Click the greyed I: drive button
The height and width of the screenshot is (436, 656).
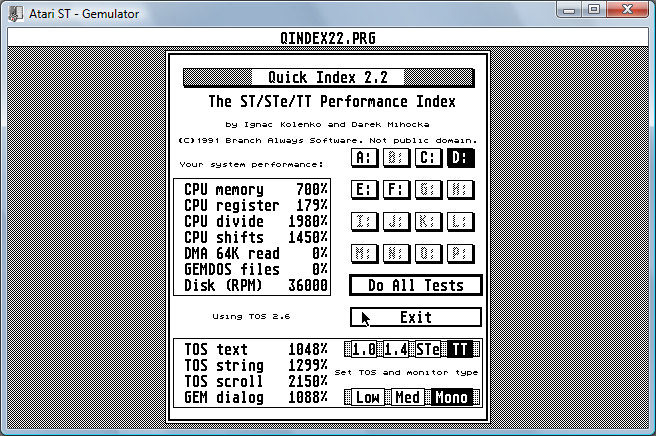click(364, 221)
